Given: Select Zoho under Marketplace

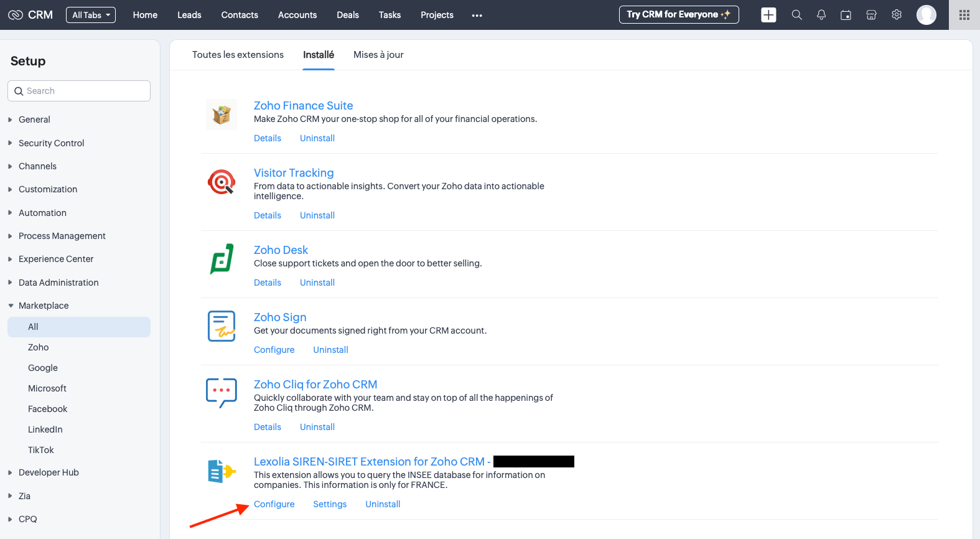Looking at the screenshot, I should click(38, 347).
